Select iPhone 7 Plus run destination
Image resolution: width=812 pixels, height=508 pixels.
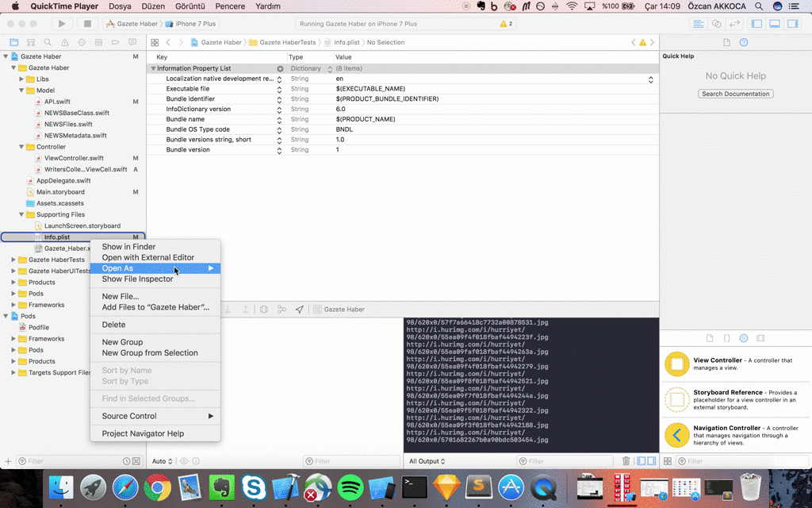[190, 24]
